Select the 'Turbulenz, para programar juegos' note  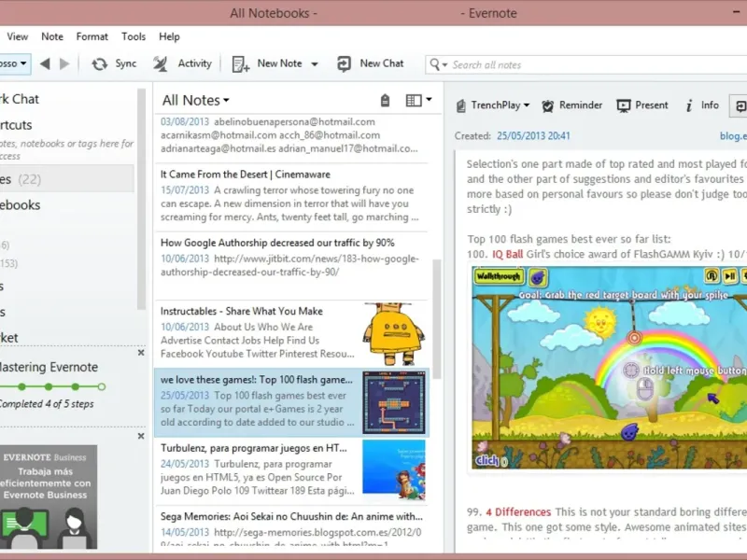(291, 470)
